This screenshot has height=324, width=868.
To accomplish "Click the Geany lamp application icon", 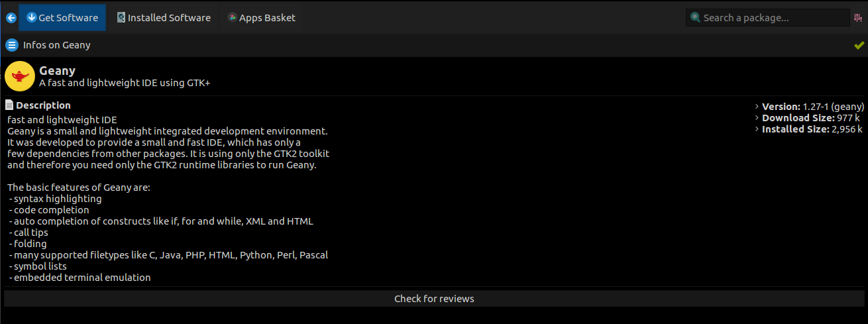I will [20, 76].
